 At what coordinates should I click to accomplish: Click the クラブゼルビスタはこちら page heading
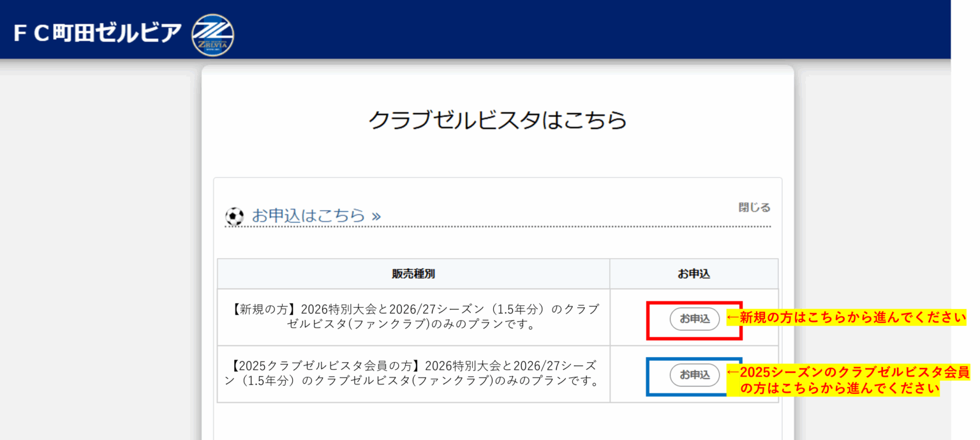498,120
